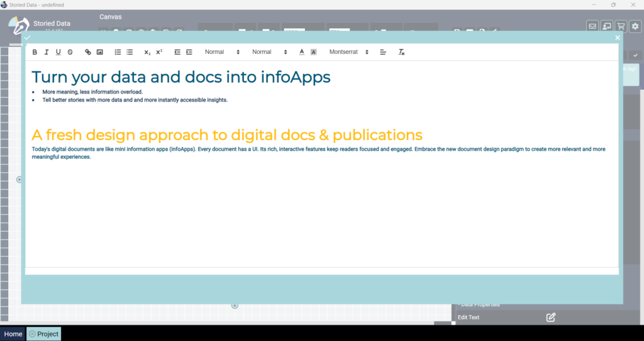Clear text formatting with Tx icon
The height and width of the screenshot is (341, 644).
401,52
